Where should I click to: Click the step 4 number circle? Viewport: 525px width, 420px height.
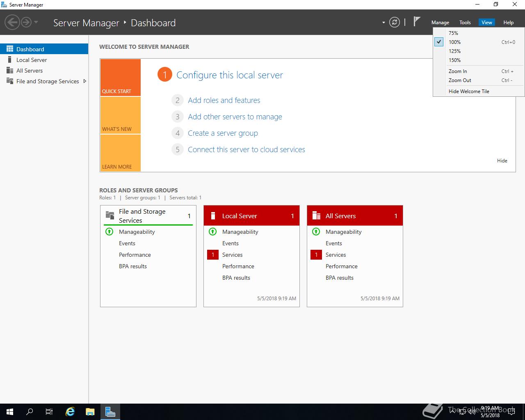pos(177,133)
